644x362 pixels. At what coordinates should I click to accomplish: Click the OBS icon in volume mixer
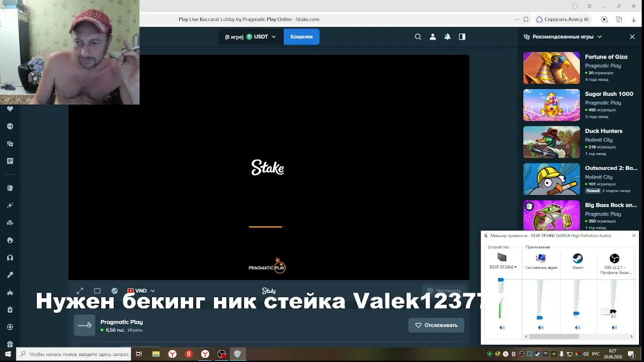click(614, 258)
